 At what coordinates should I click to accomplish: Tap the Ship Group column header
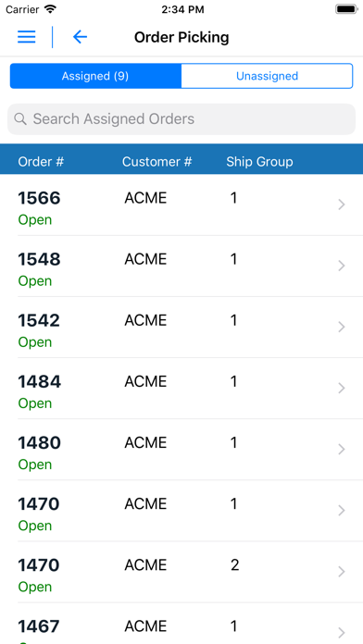point(259,161)
